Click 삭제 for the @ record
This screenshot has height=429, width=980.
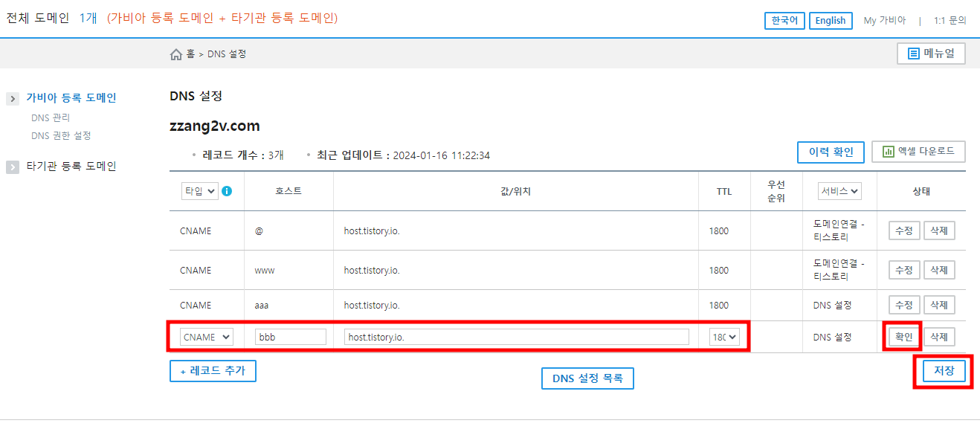[x=939, y=230]
